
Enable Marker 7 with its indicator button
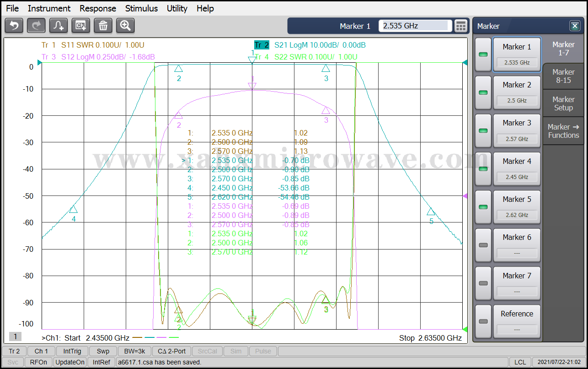[x=483, y=283]
